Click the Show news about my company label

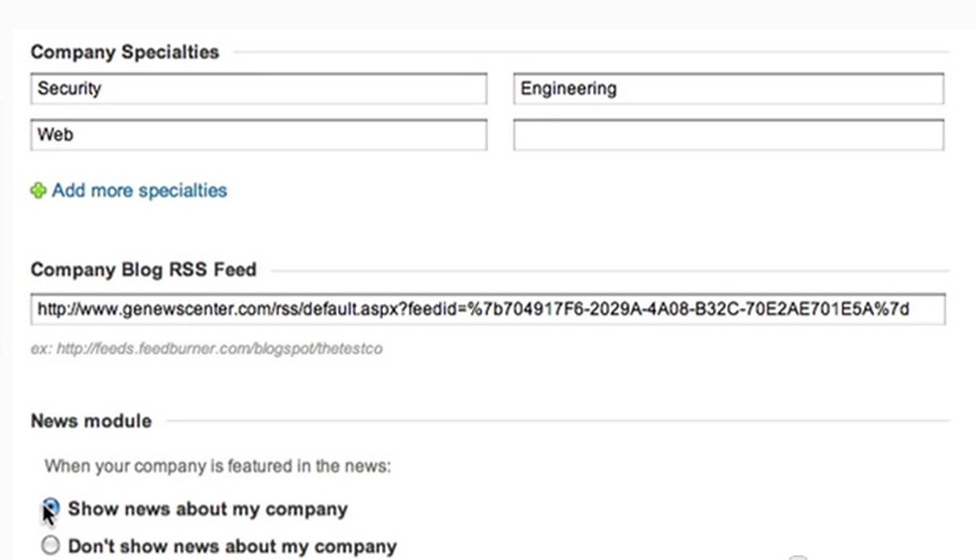(207, 509)
